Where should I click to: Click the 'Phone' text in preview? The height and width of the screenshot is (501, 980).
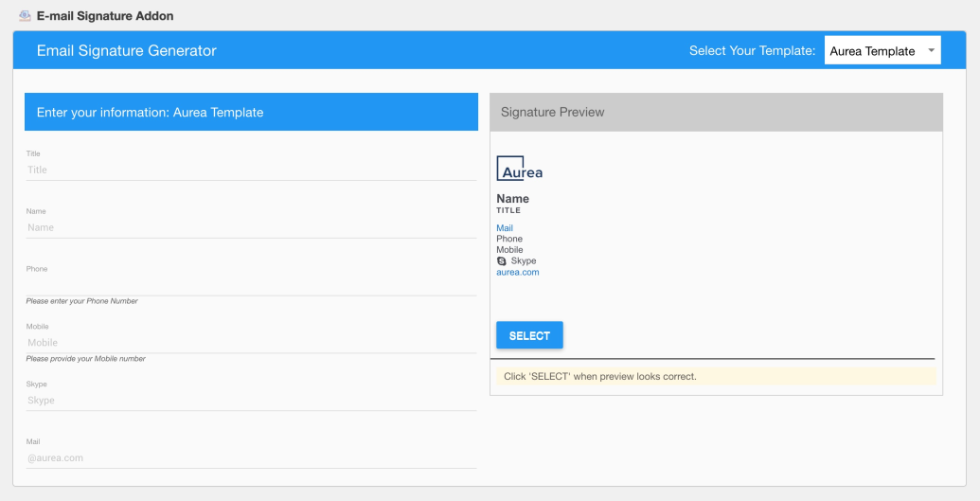point(509,239)
